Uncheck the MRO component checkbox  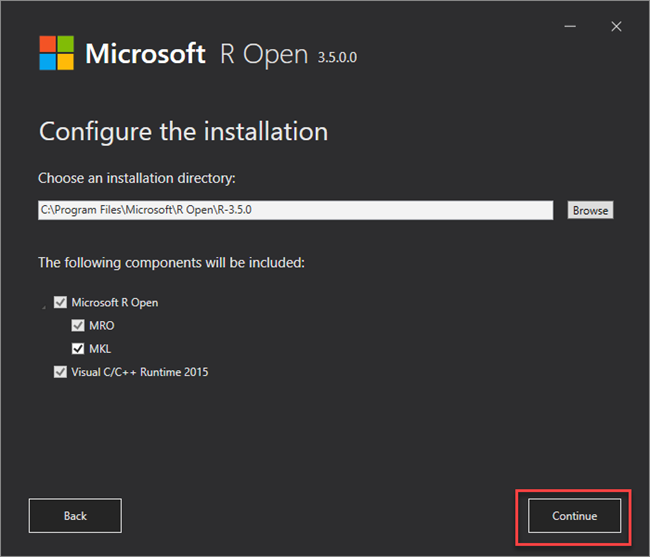78,326
